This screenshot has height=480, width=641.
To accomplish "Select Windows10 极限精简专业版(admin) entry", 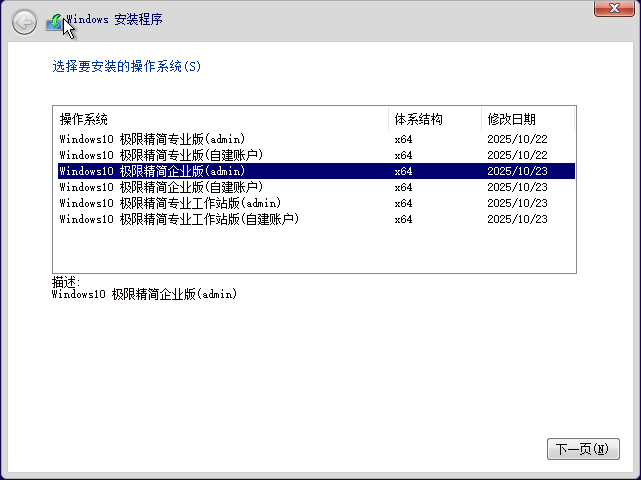I will (x=152, y=139).
